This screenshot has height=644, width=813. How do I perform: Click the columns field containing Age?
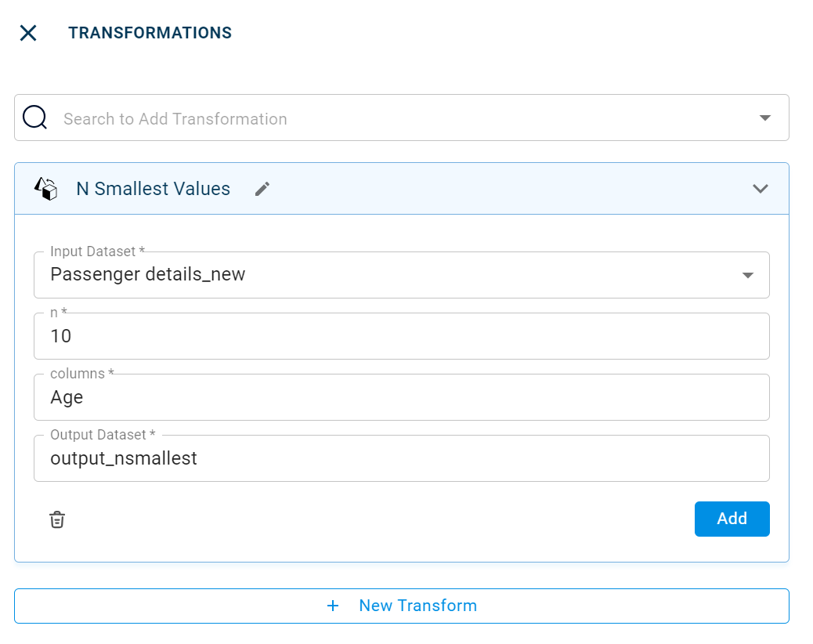(x=401, y=397)
